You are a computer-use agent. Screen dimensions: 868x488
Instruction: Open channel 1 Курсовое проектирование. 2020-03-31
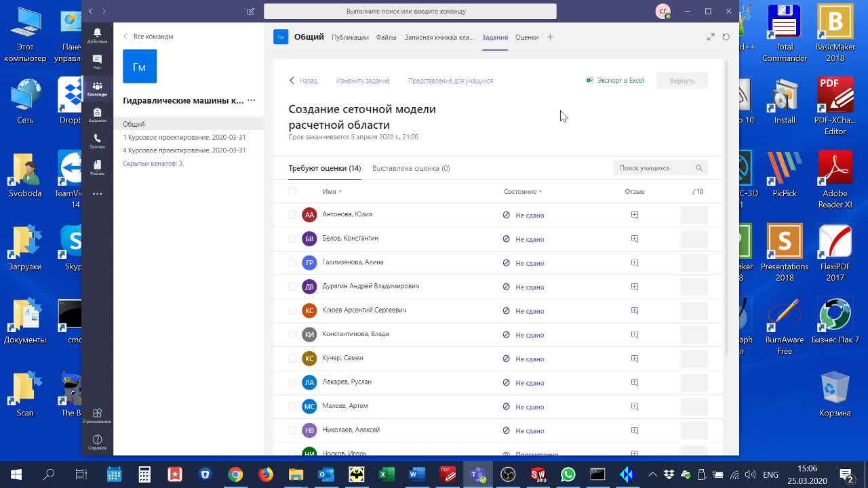[x=184, y=137]
